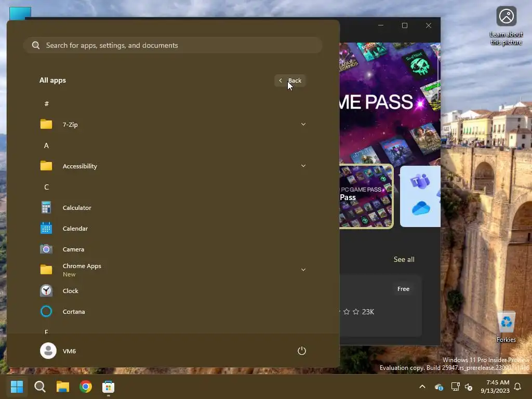The height and width of the screenshot is (399, 532).
Task: Click the A letter header
Action: tap(46, 145)
